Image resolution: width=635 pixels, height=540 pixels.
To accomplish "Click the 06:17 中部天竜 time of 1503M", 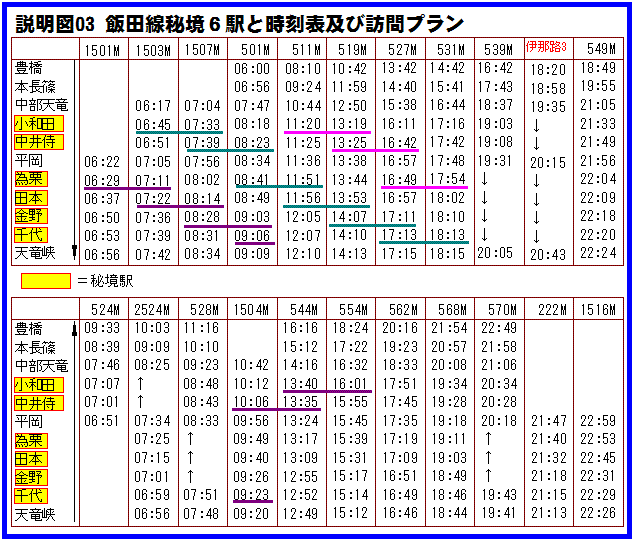I will pyautogui.click(x=153, y=106).
